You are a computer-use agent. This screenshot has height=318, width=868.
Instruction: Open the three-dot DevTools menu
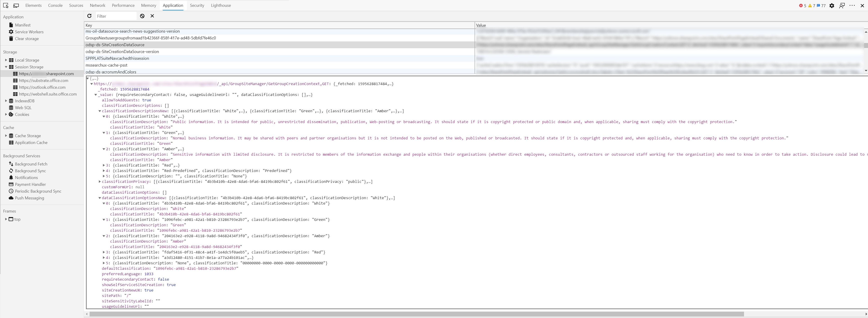coord(852,5)
